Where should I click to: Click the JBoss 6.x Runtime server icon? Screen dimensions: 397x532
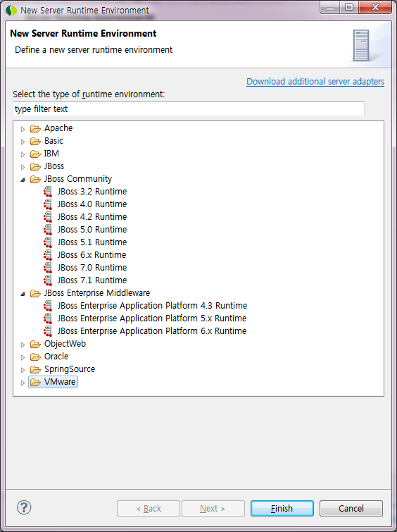48,255
